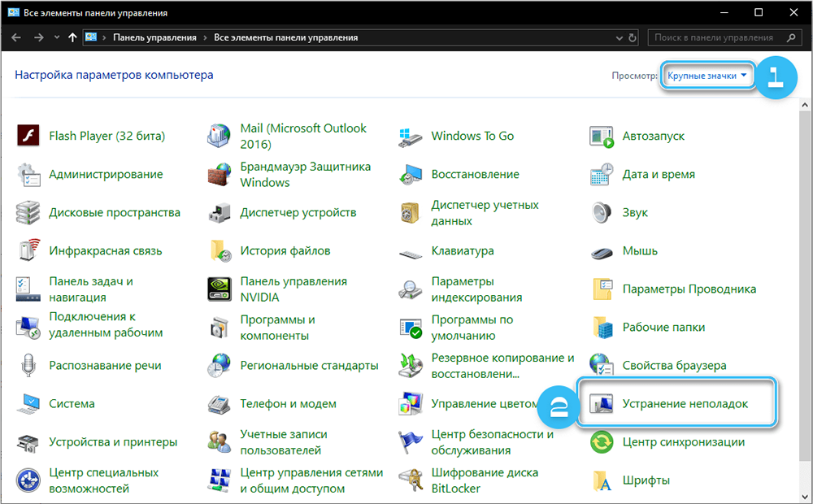Click the Центр синхронизации green icon
813x504 pixels.
(602, 442)
